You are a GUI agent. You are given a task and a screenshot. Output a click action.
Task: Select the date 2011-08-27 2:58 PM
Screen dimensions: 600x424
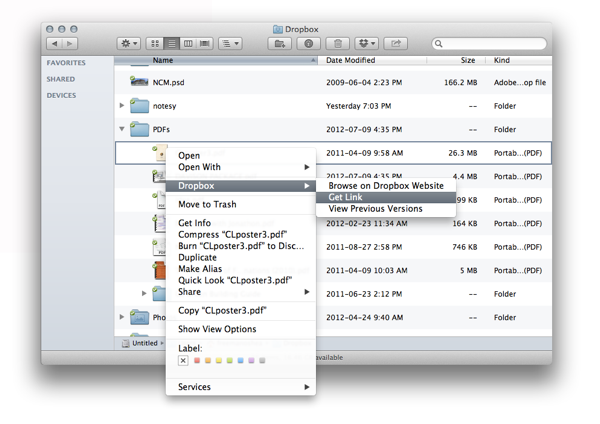pos(364,247)
